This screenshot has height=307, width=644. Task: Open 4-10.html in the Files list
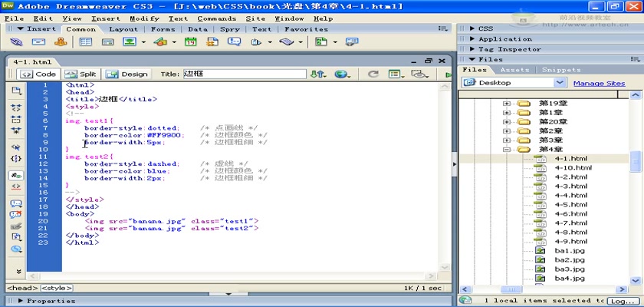[x=573, y=167]
